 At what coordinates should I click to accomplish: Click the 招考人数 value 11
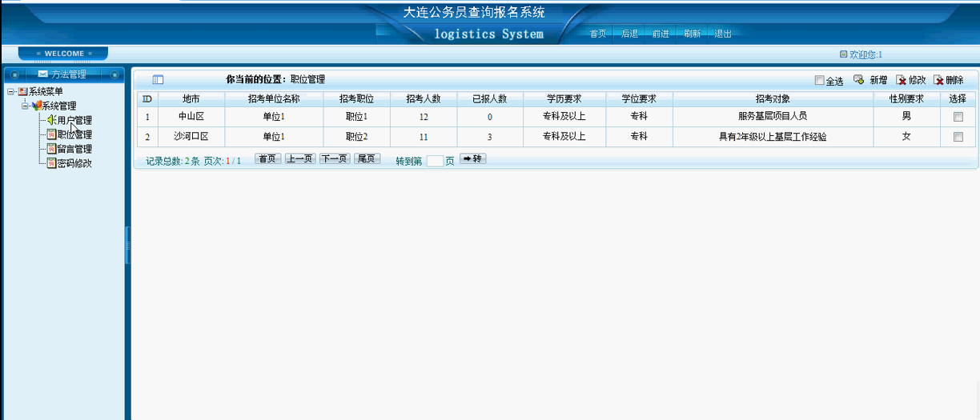click(424, 137)
